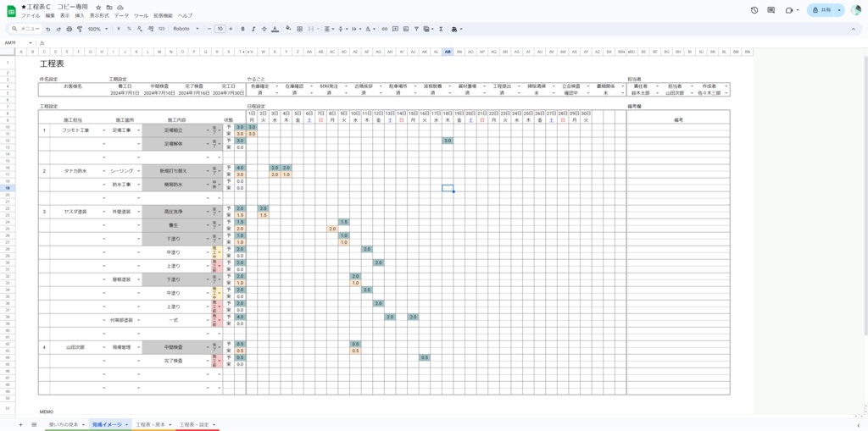Open the 拡張機能 menu

click(162, 16)
